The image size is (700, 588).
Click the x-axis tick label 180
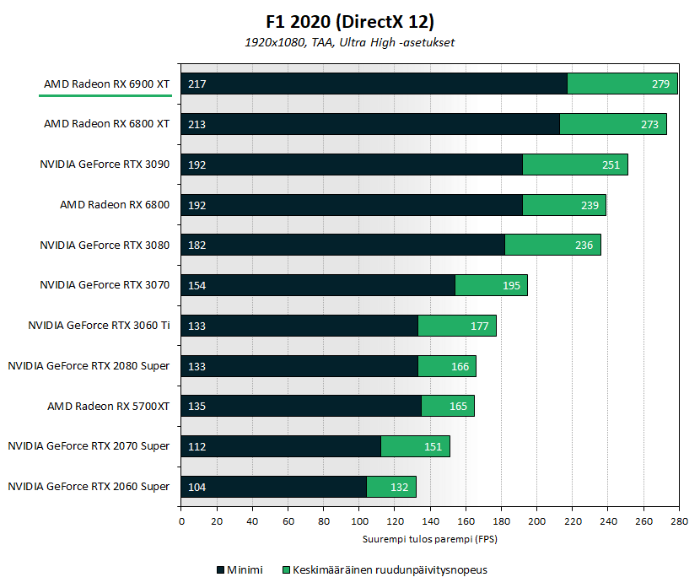[501, 521]
